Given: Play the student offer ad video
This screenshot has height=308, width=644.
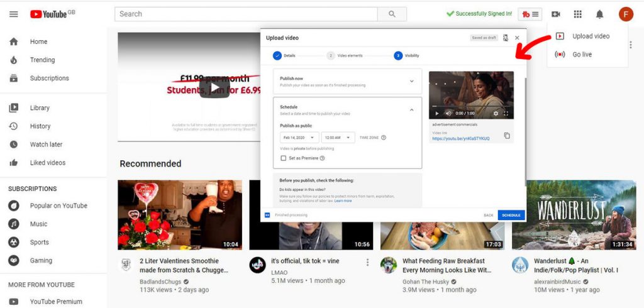Looking at the screenshot, I should (214, 87).
